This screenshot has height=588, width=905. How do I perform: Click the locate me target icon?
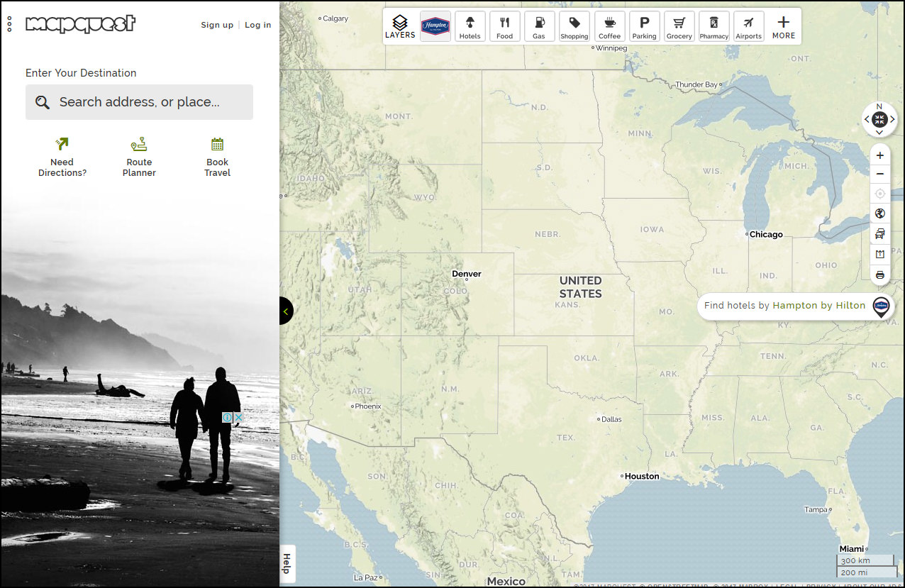click(880, 194)
